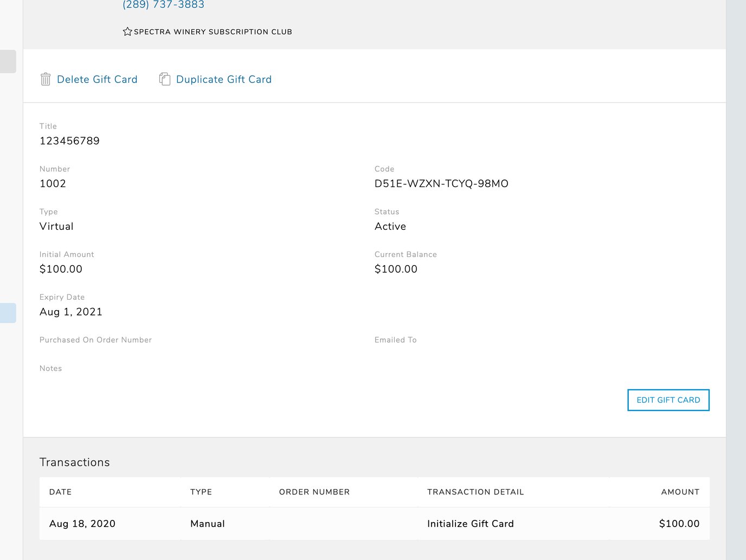746x560 pixels.
Task: Open the Spectra Winery Subscription Club link
Action: (213, 31)
